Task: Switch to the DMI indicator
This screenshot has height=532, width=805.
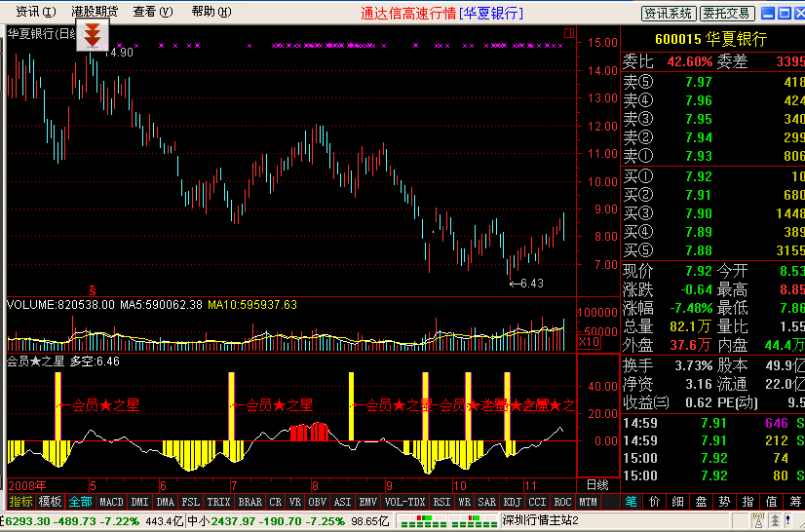Action: click(139, 502)
